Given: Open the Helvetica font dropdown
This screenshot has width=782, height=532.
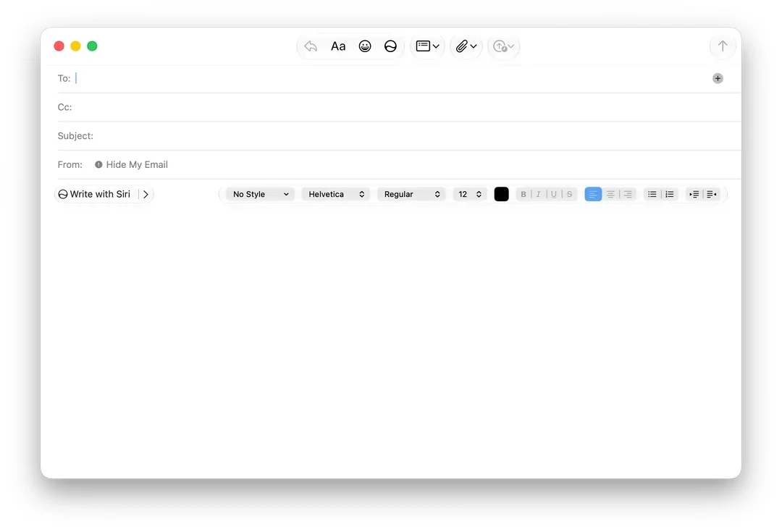Looking at the screenshot, I should coord(336,195).
